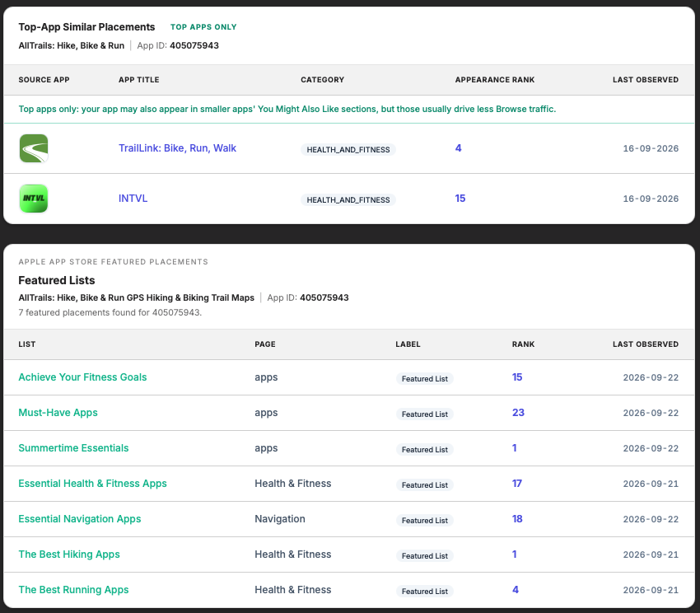Click Featured List label for Must-Have Apps
700x613 pixels.
[425, 414]
